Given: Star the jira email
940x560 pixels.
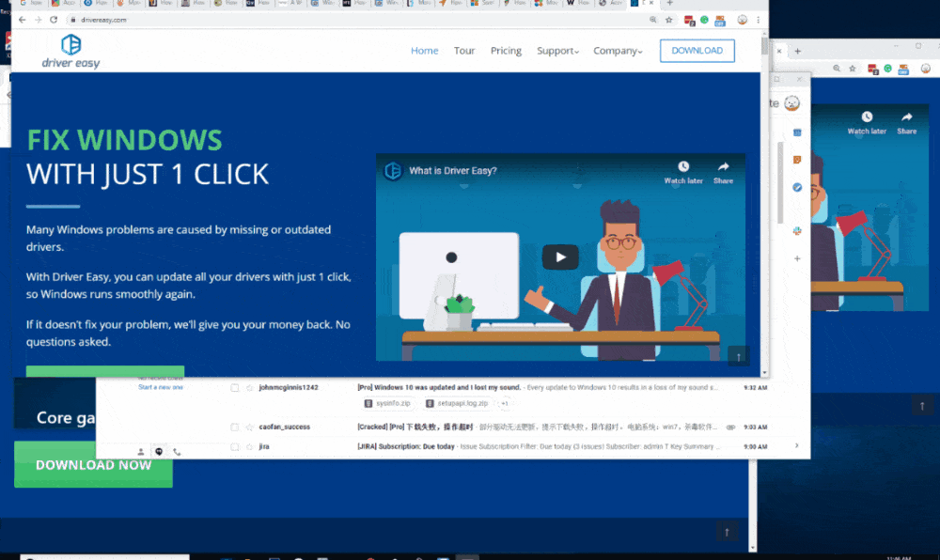Looking at the screenshot, I should (249, 447).
